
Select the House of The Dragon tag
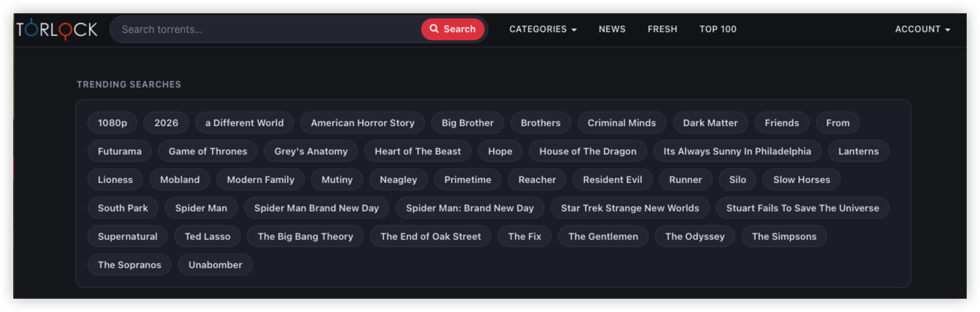588,151
